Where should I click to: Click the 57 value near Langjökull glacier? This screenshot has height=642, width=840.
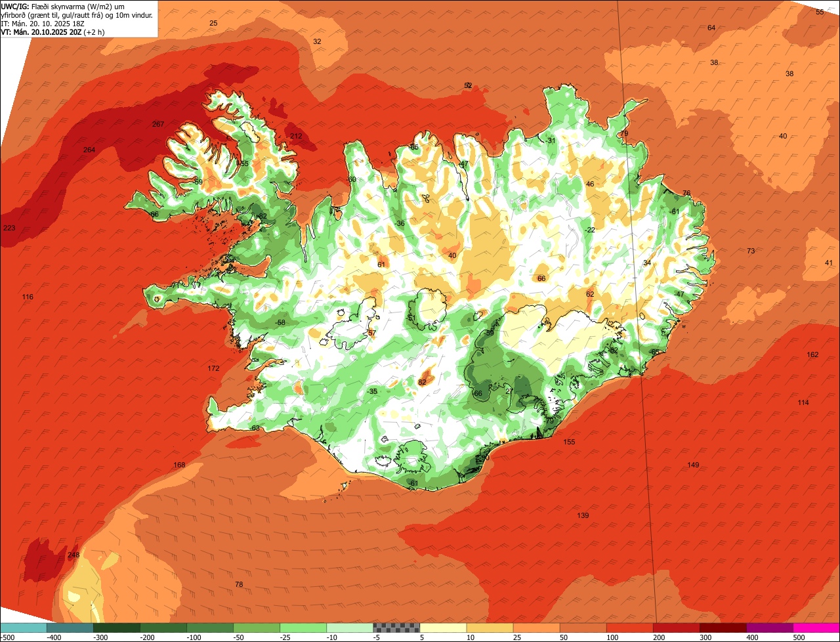(372, 333)
